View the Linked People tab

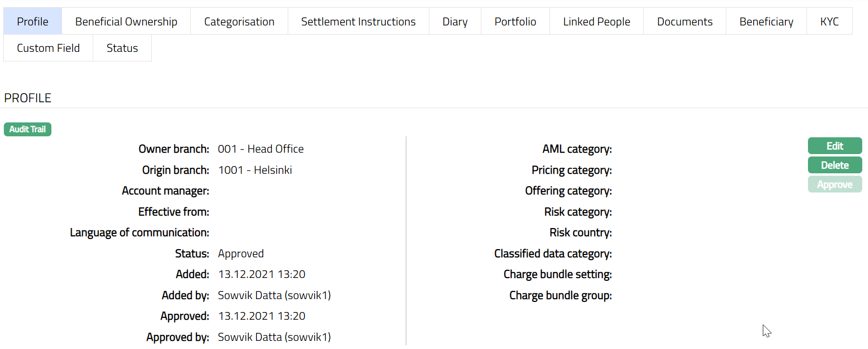pos(596,22)
